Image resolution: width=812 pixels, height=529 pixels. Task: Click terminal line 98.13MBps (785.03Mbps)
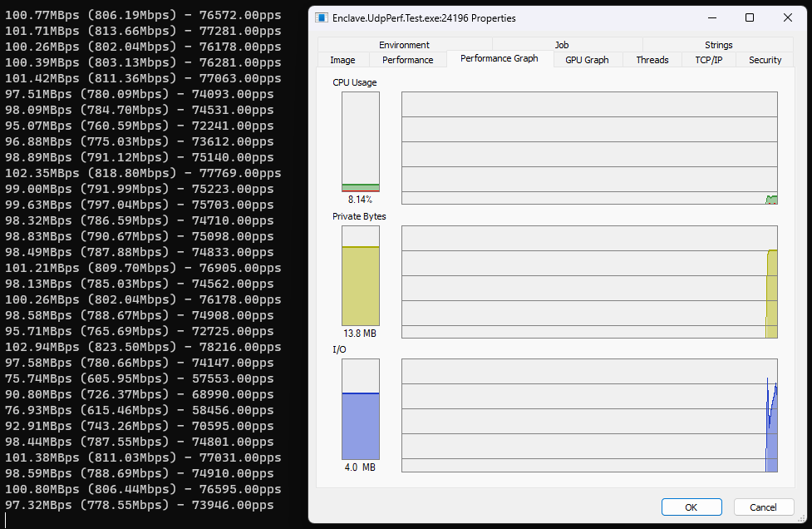140,284
